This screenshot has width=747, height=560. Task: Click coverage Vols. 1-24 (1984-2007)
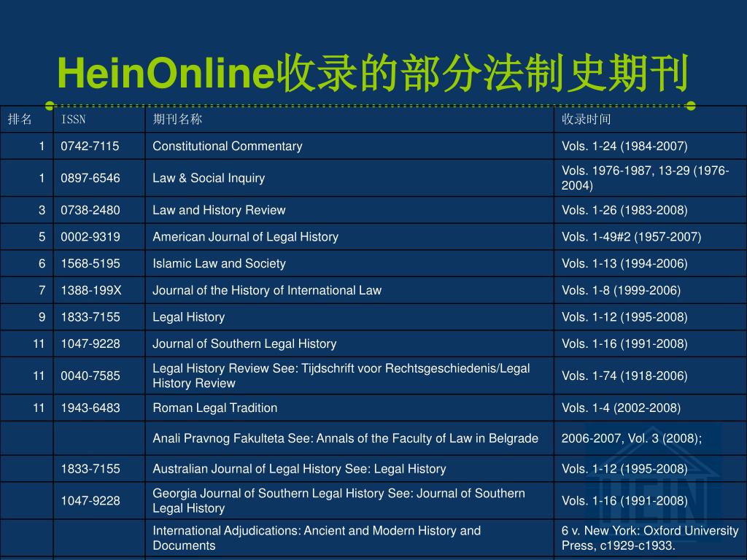pyautogui.click(x=624, y=146)
